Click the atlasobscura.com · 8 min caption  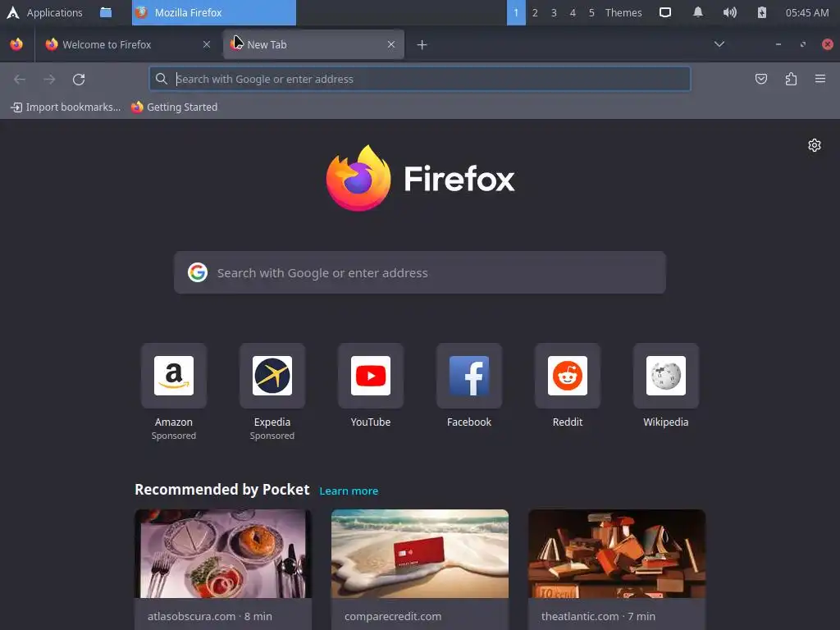click(210, 616)
